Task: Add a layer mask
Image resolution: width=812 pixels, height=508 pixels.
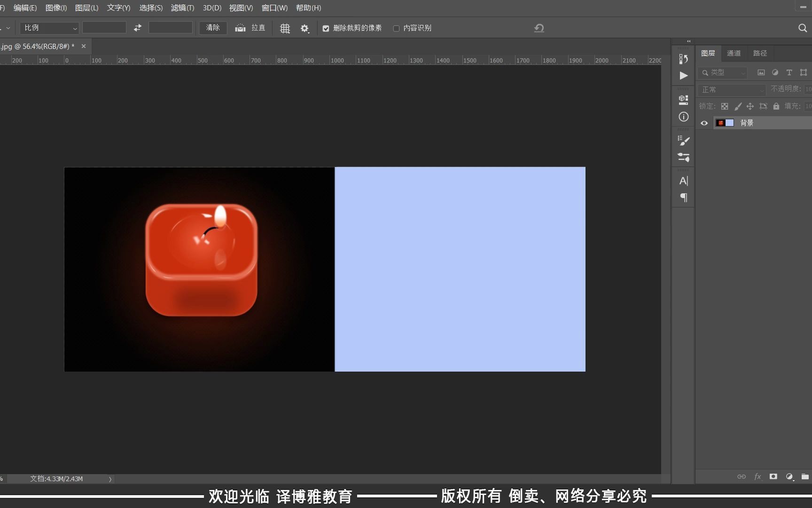Action: pos(773,476)
